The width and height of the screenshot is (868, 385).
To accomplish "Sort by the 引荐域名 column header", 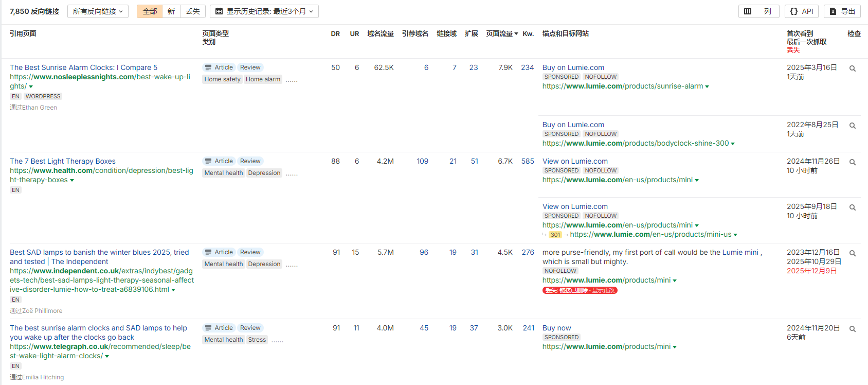I will [415, 33].
